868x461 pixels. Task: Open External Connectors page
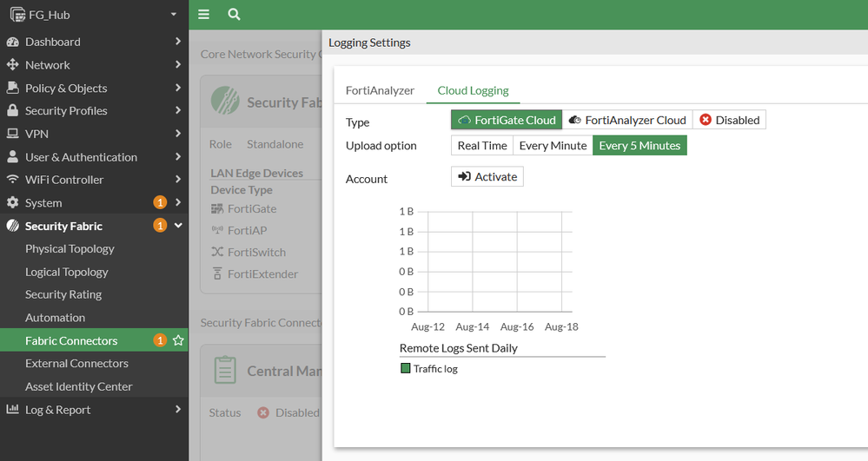click(76, 364)
